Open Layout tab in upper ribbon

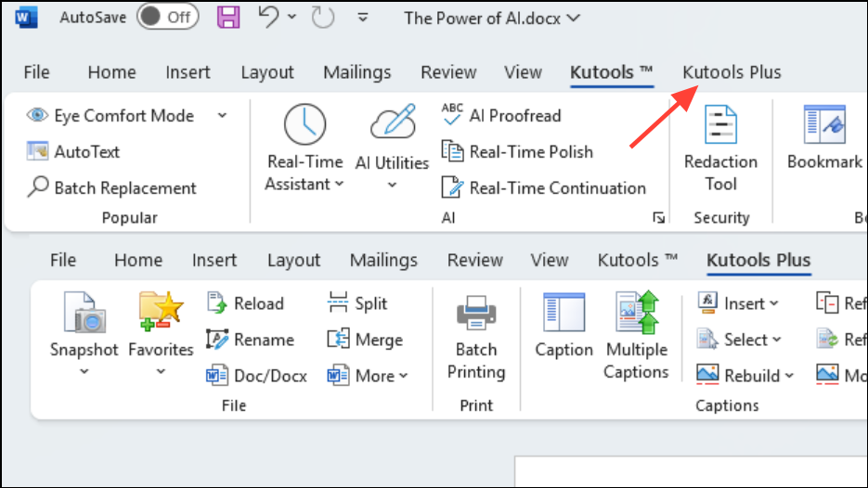click(x=267, y=72)
